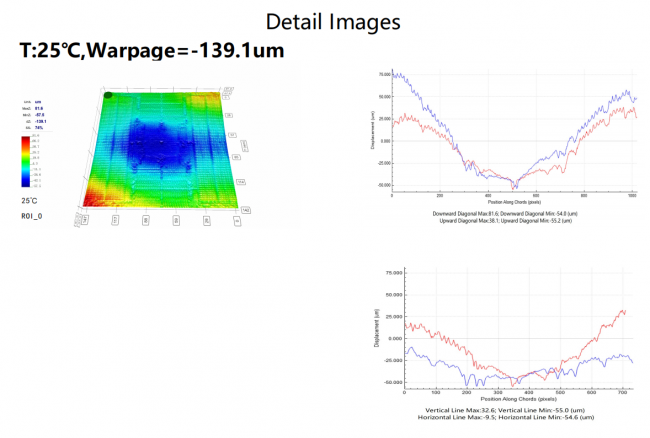Click the -139.1 dZ value in legend
Image resolution: width=650 pixels, height=438 pixels.
[40, 121]
